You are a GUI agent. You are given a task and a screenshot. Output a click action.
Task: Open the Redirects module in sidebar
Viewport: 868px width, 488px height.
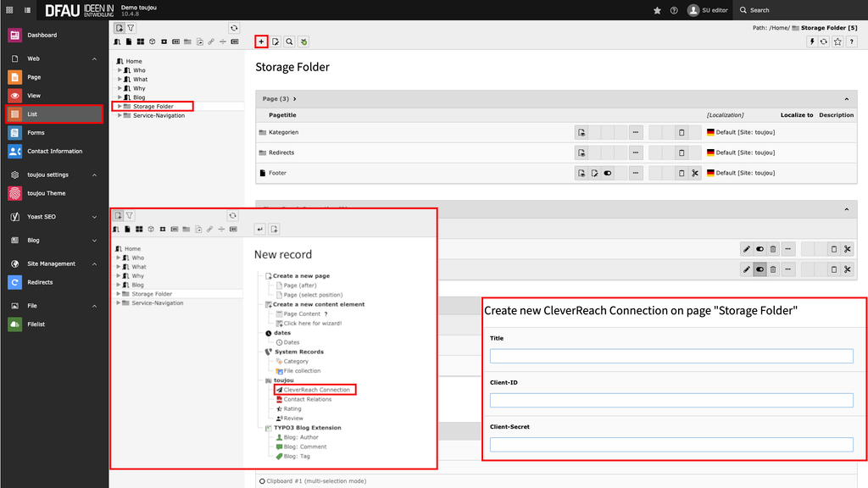pos(39,282)
